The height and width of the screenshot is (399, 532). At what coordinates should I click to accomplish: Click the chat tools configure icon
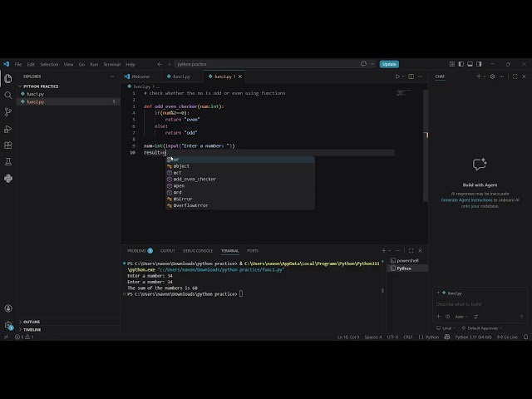click(476, 317)
